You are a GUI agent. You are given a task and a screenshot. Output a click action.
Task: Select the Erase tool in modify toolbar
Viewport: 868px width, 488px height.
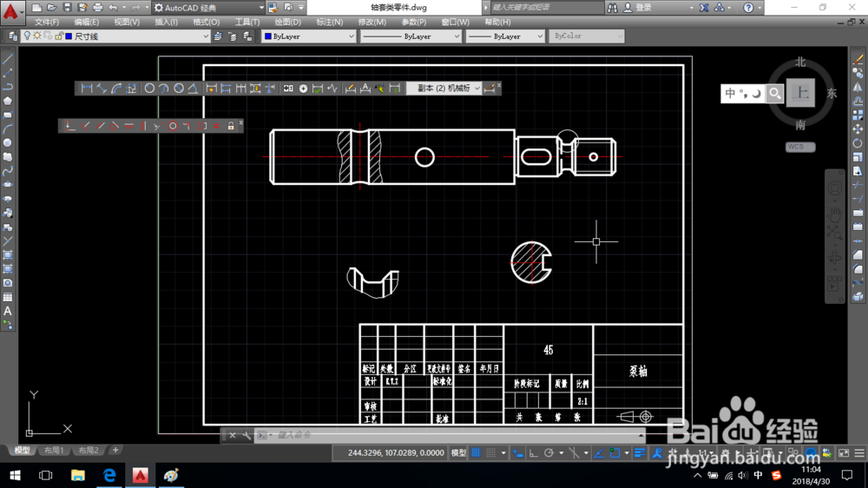pos(858,59)
